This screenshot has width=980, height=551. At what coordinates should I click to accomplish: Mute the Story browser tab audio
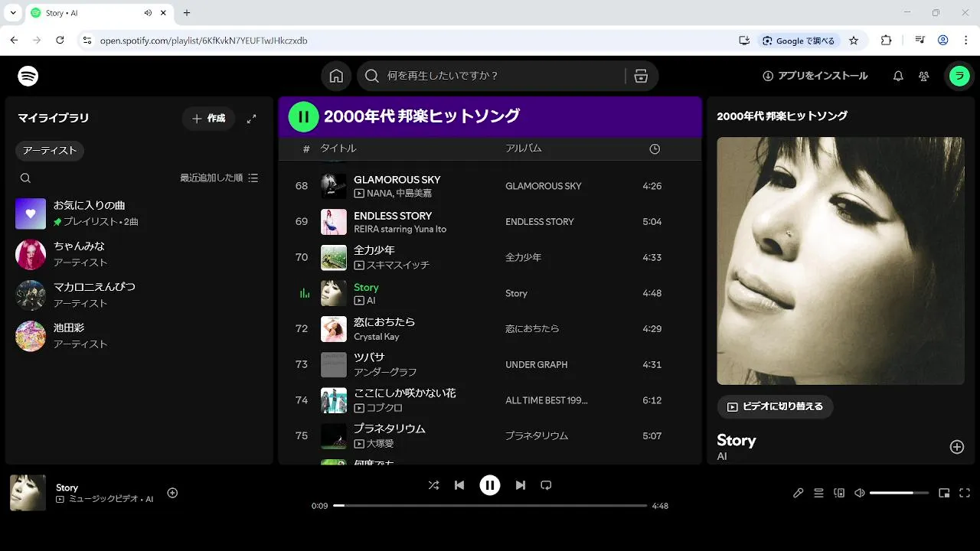148,13
